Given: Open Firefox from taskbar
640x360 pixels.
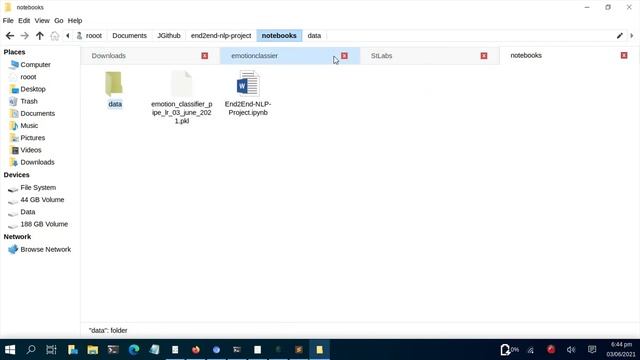Looking at the screenshot, I should [196, 350].
